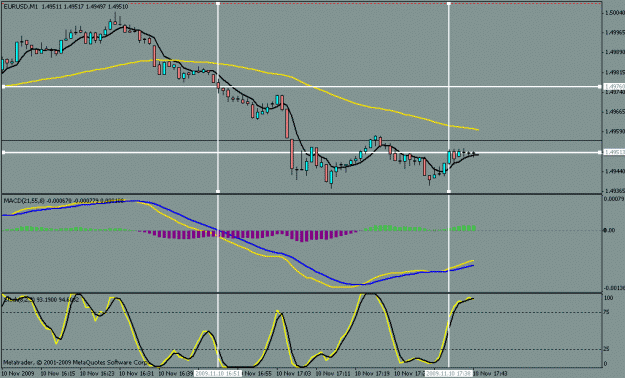625x378 pixels.
Task: Click the 10 Nov 16:15 time label
Action: (x=57, y=374)
